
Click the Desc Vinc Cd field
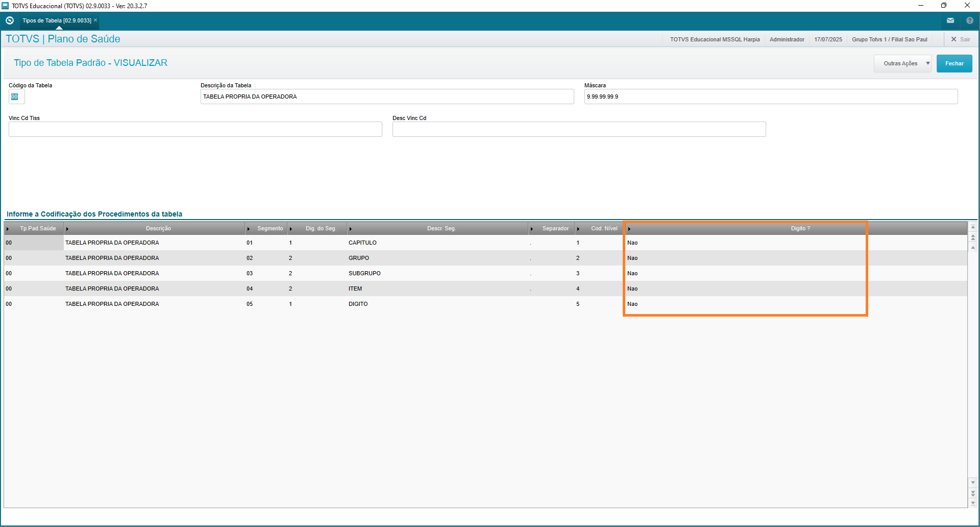point(579,129)
